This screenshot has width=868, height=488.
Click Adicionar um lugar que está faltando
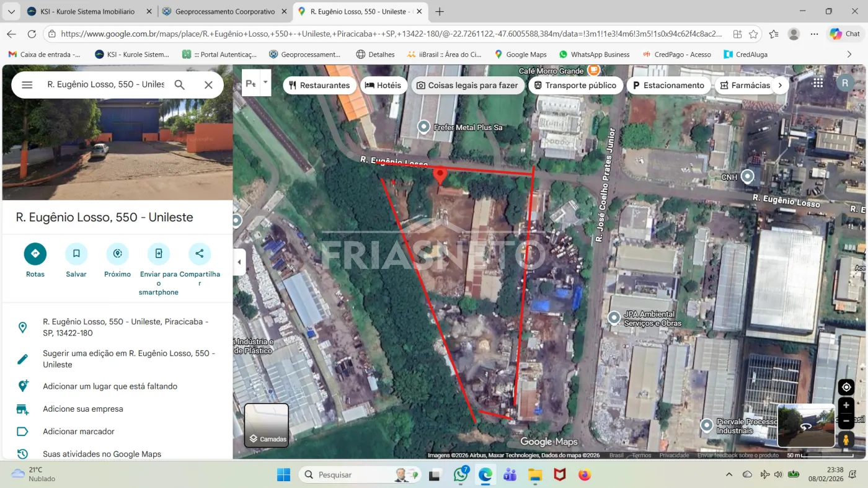pos(110,386)
